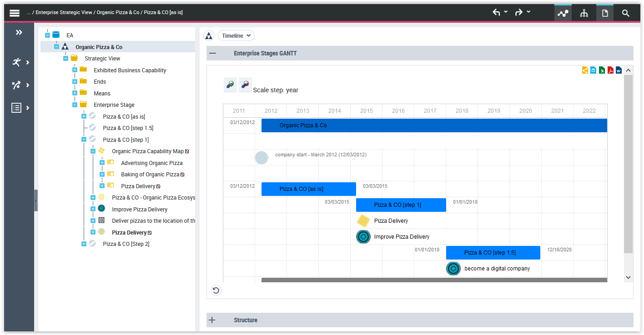Viewport: 644px width, 335px height.
Task: Click the hierarchy tree view icon
Action: click(584, 13)
